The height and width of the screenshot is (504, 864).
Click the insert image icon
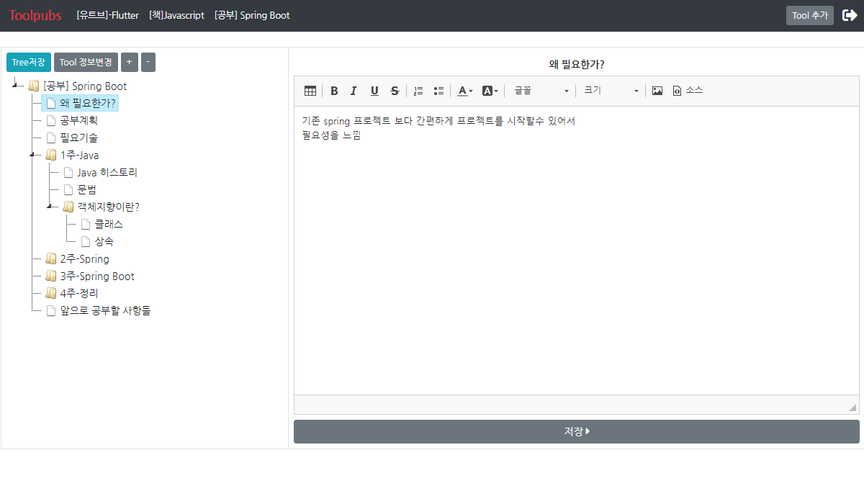657,91
